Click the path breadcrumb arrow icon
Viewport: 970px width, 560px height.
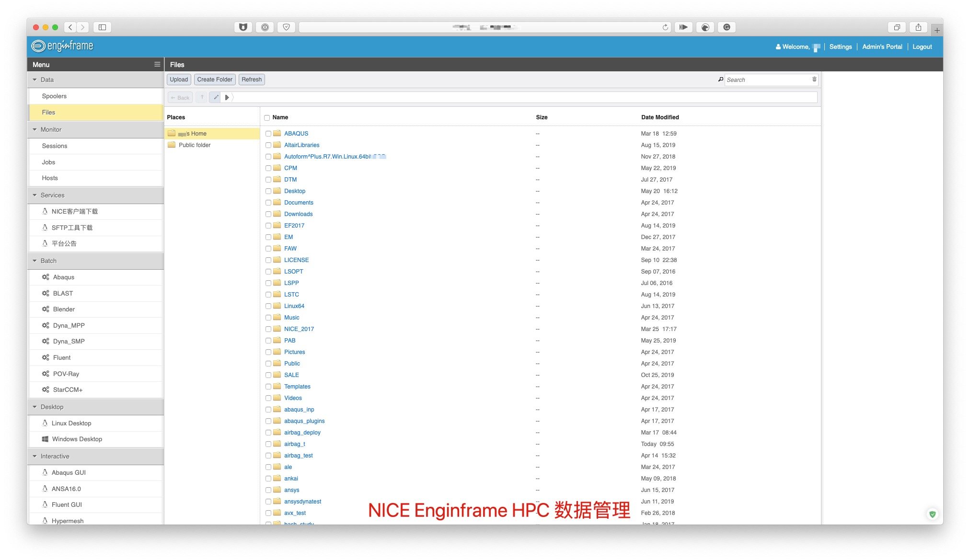tap(227, 97)
